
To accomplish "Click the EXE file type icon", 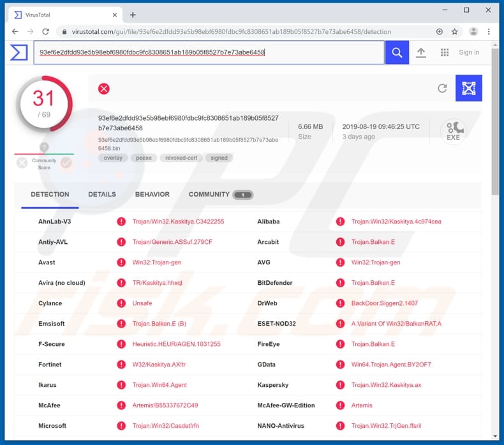I will tap(453, 132).
